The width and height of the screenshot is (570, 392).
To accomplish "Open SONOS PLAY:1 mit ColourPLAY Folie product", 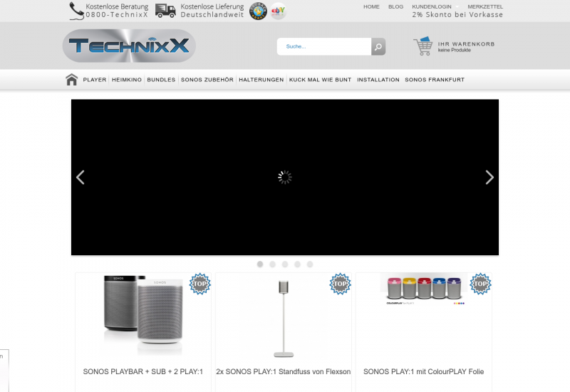I will tap(423, 371).
